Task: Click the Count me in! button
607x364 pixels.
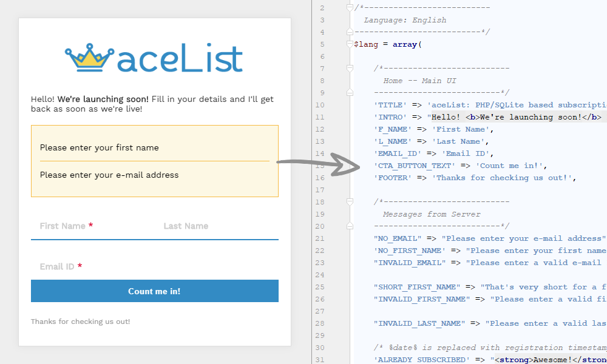Action: [x=154, y=291]
